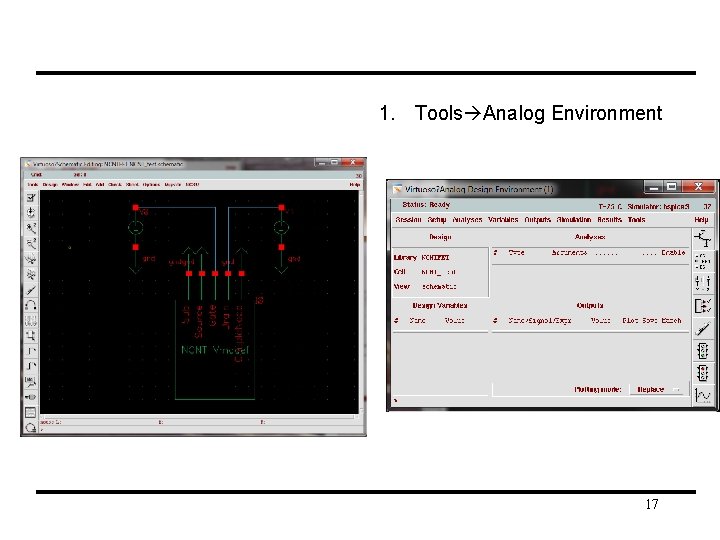Open Edit menu in Schematic Editor
The image size is (720, 540).
click(x=87, y=185)
